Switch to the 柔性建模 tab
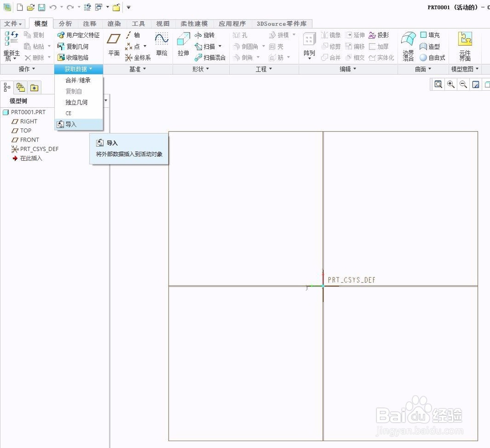 pyautogui.click(x=194, y=24)
